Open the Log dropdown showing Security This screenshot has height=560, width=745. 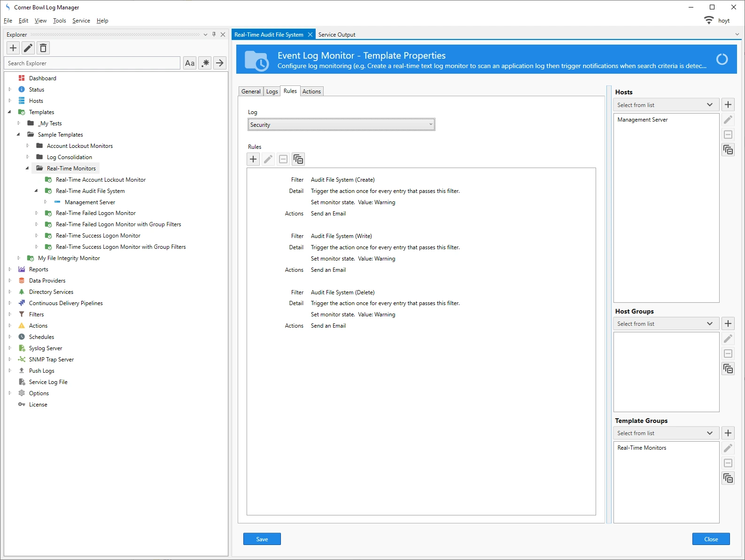pyautogui.click(x=341, y=124)
